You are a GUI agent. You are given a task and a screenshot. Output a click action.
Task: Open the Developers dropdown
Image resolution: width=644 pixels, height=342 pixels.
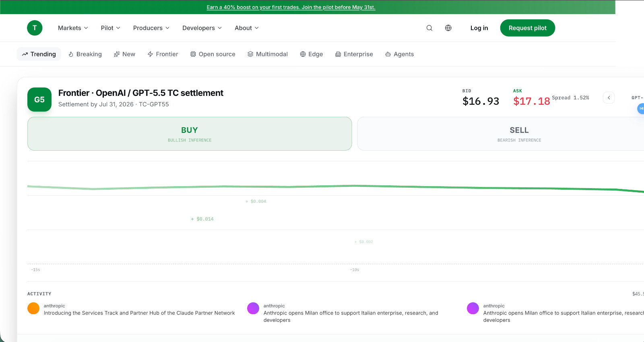tap(202, 28)
